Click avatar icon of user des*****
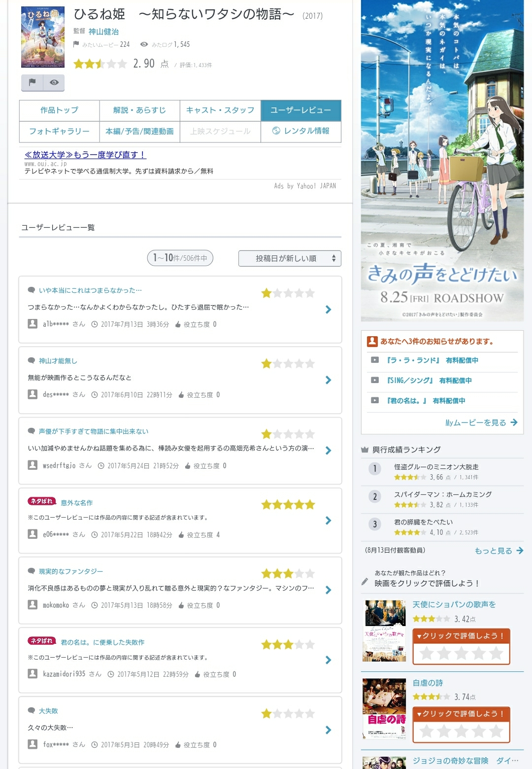The image size is (532, 769). point(33,394)
